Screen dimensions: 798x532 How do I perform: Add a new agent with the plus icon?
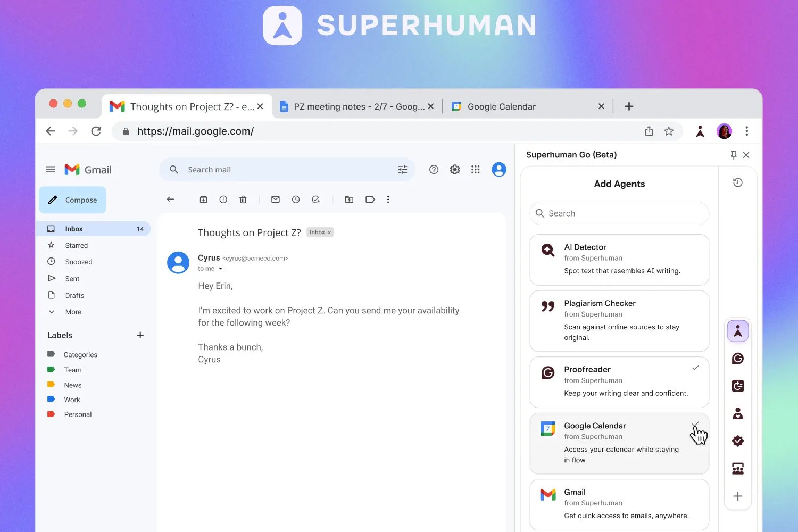[737, 496]
